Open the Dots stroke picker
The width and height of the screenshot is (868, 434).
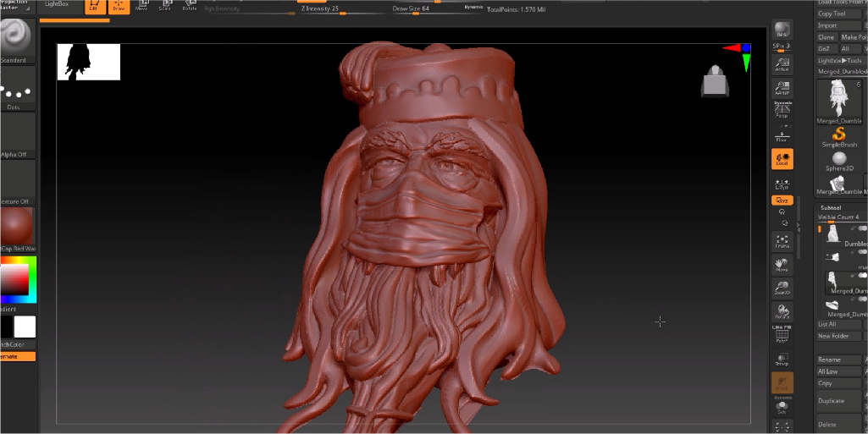(17, 89)
